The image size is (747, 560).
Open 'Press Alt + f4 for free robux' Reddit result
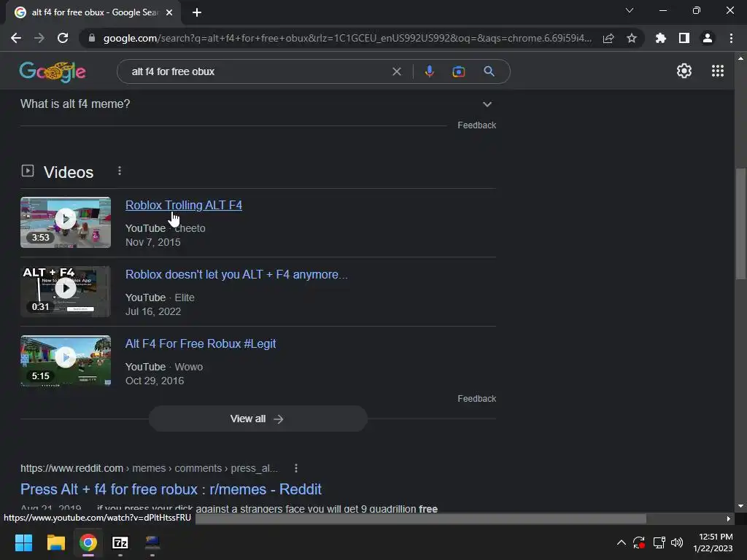click(171, 489)
